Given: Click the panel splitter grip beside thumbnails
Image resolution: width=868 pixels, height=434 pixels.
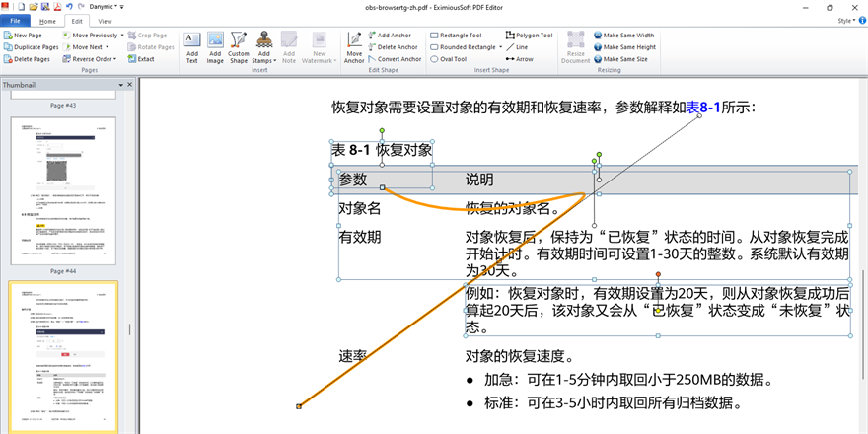Looking at the screenshot, I should [130, 329].
